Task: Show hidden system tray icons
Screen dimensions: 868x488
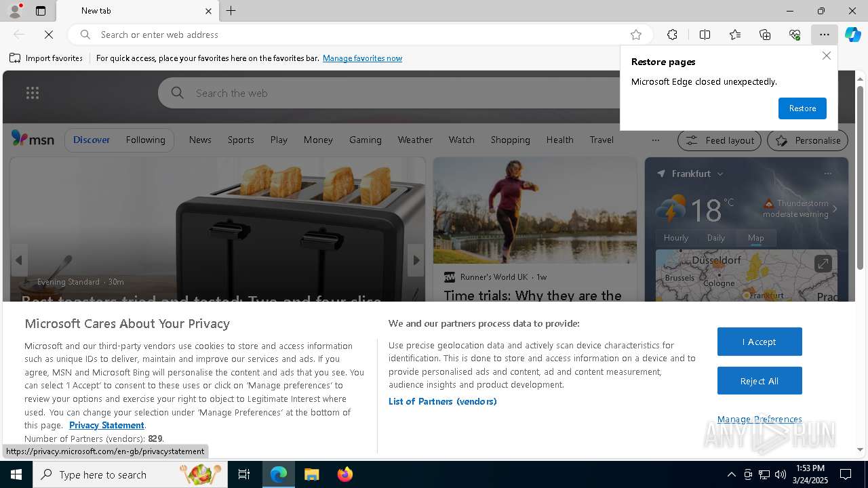Action: click(x=731, y=474)
